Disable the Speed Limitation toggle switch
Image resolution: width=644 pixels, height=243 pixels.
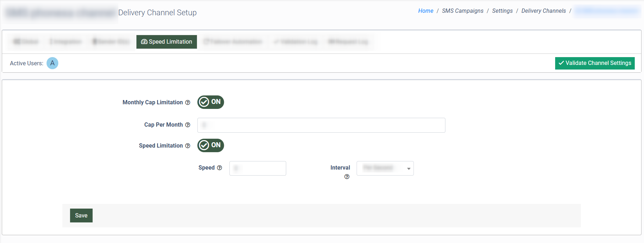210,145
